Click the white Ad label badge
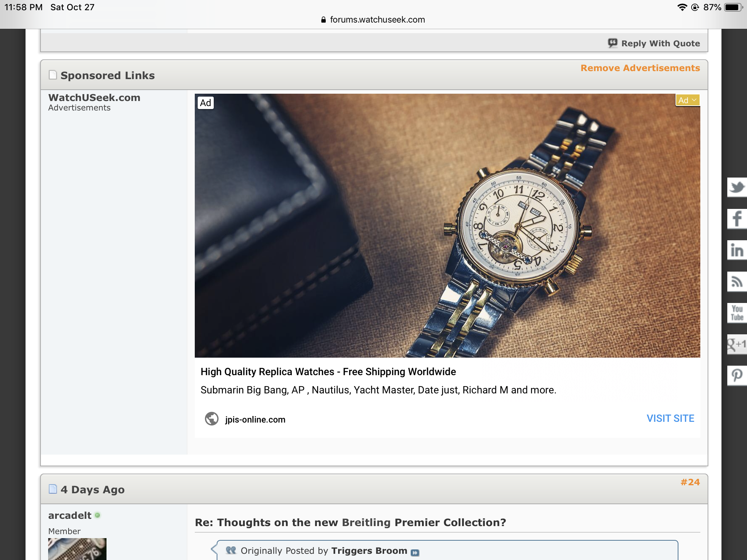This screenshot has height=560, width=747. click(205, 103)
